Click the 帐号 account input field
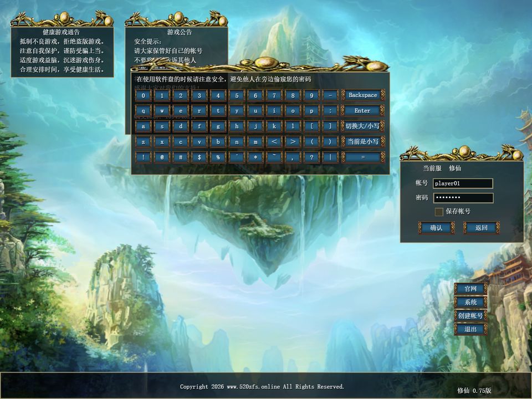The height and width of the screenshot is (399, 532). coord(463,183)
